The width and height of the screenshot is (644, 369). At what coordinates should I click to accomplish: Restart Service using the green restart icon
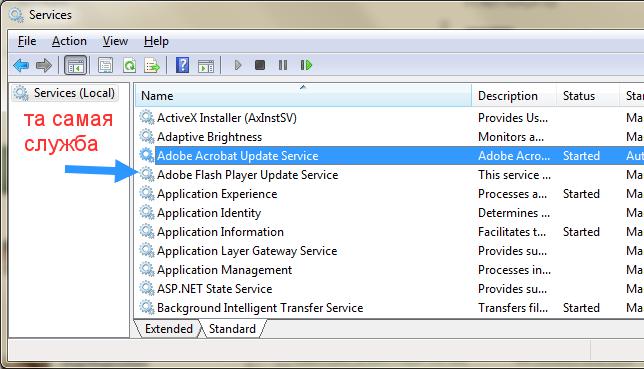coord(306,65)
